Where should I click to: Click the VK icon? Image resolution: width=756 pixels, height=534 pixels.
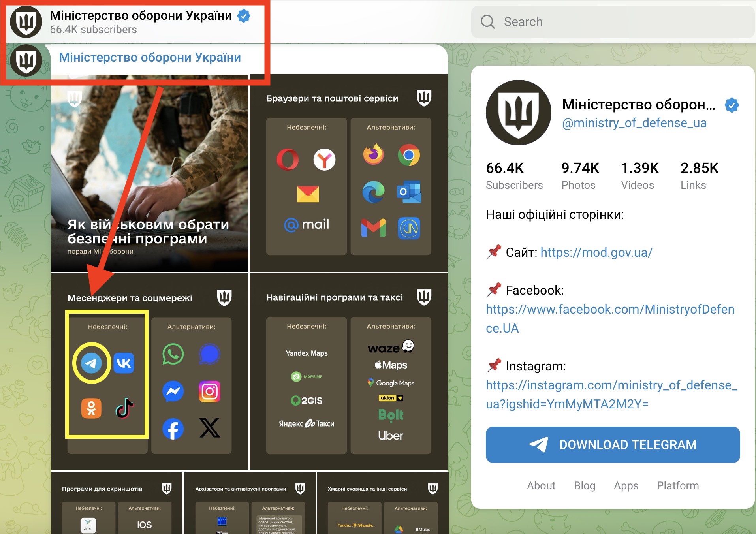[x=124, y=363]
